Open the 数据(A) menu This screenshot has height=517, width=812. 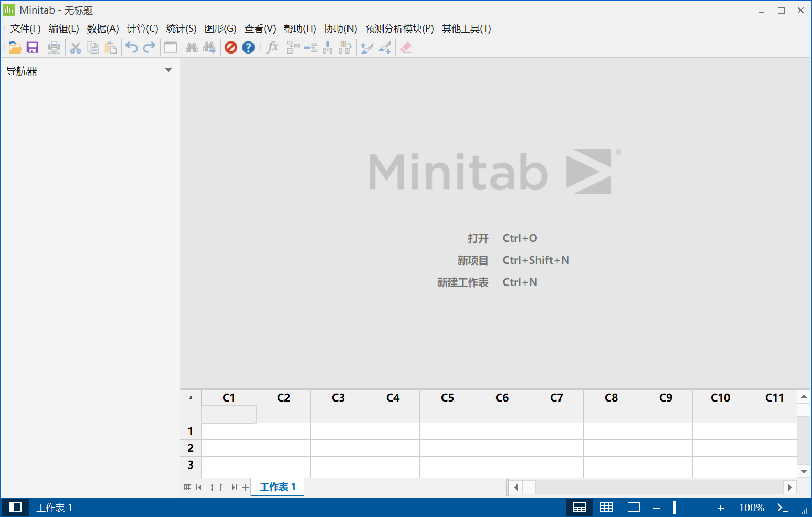point(103,29)
